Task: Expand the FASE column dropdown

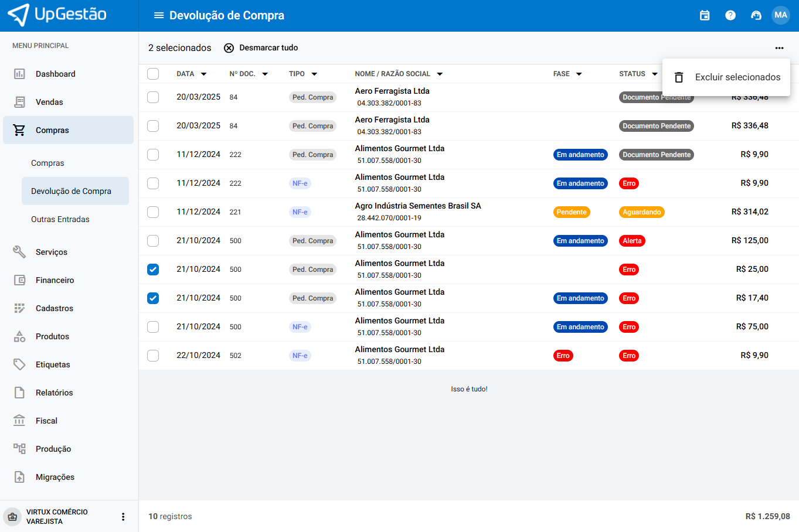Action: pos(579,74)
